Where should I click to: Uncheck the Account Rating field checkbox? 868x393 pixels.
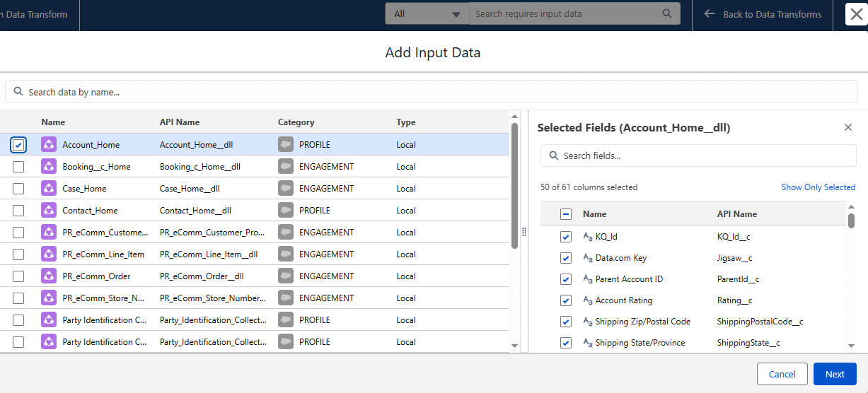[566, 300]
